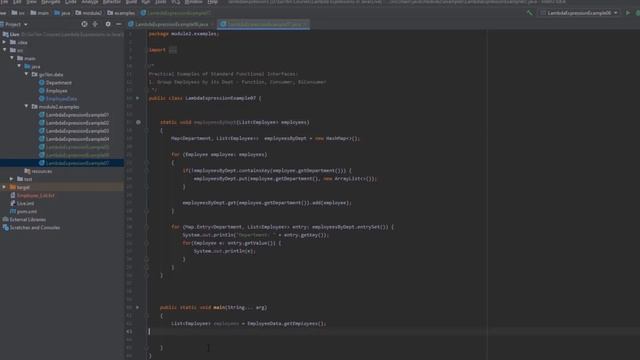This screenshot has height=360, width=640.
Task: Open the Help menu
Action: pos(213,2)
